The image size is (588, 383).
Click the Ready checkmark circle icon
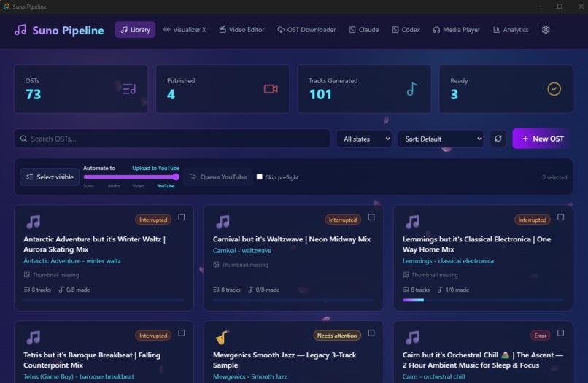[554, 89]
